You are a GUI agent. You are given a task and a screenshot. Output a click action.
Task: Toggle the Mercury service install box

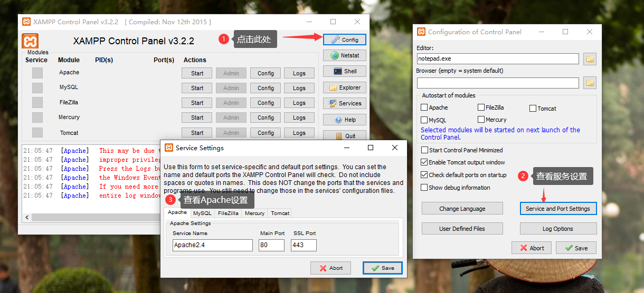pyautogui.click(x=37, y=117)
